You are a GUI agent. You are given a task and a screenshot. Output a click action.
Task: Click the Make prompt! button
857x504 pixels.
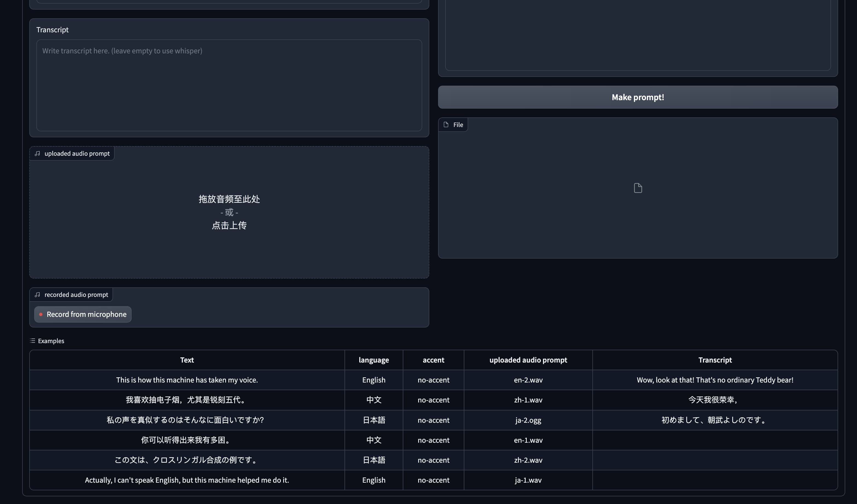pos(638,97)
